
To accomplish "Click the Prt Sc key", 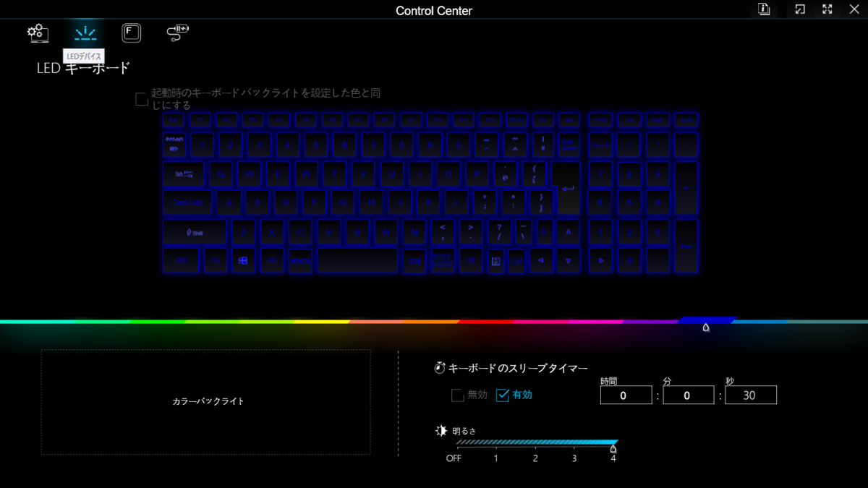I will 516,119.
